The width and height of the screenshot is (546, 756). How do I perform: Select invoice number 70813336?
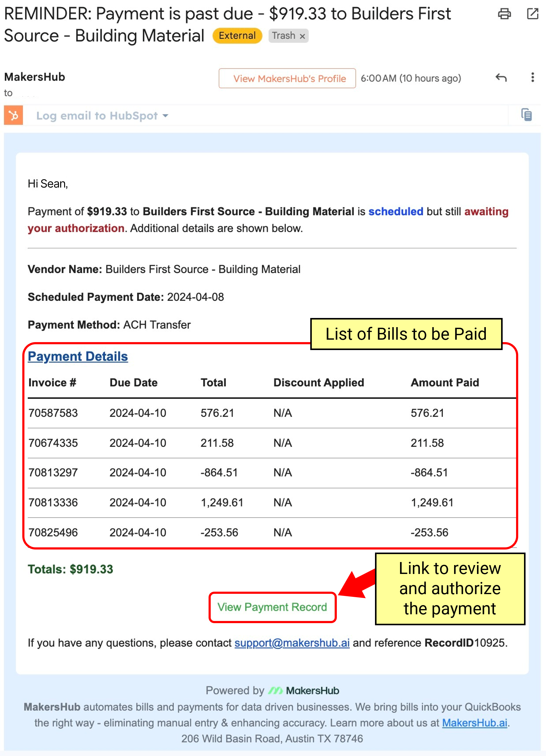click(53, 503)
